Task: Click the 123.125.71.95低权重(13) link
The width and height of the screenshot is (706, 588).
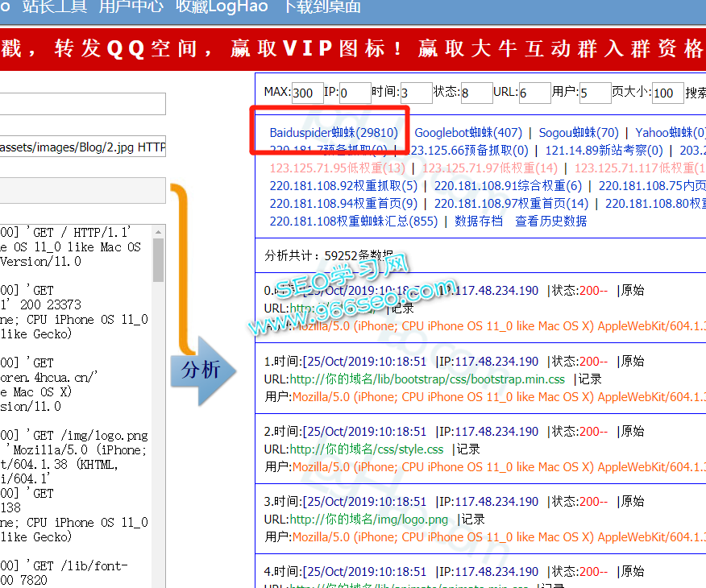Action: point(338,168)
